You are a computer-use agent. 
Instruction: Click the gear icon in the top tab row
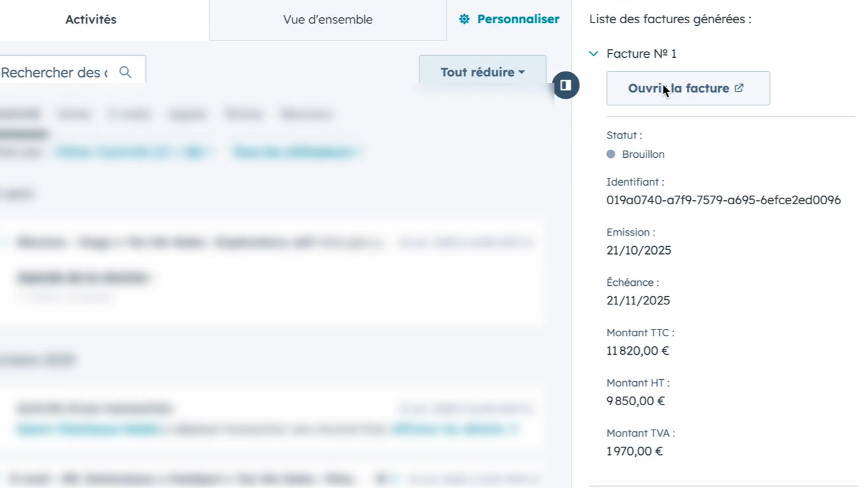464,19
